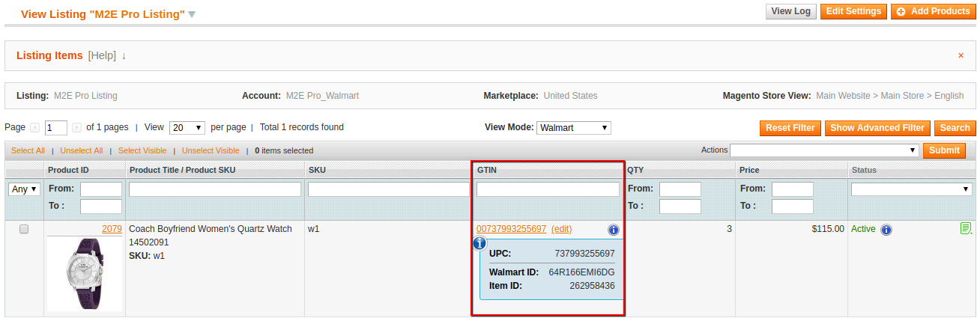Open the Status filter dropdown
980x321 pixels.
(911, 189)
